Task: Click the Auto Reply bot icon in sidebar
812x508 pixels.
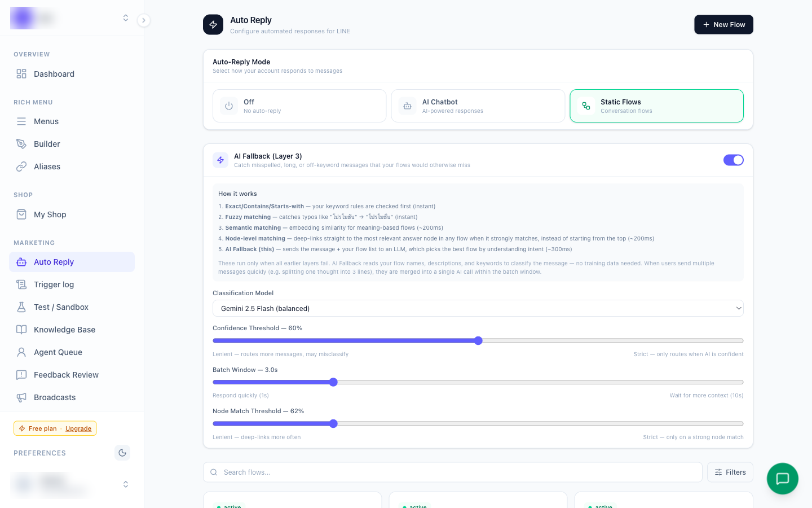Action: click(21, 262)
